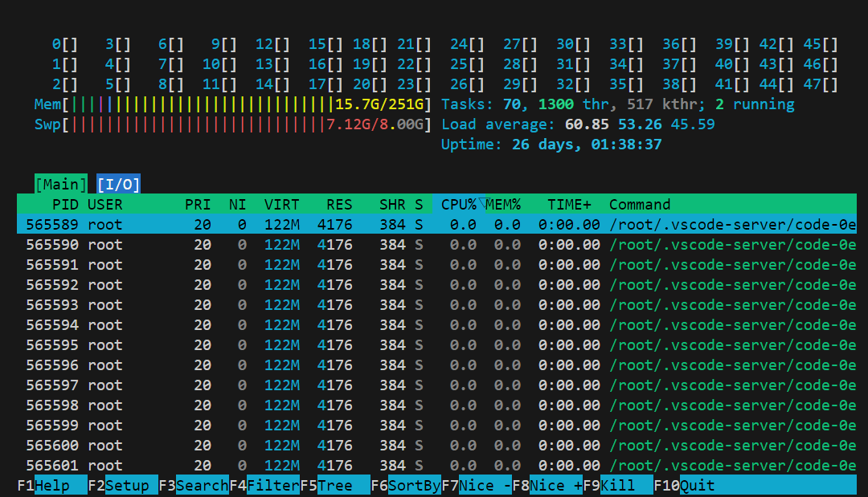Screen dimensions: 868x497
Task: Click the 7.12G/8.00G swap value
Action: point(375,124)
